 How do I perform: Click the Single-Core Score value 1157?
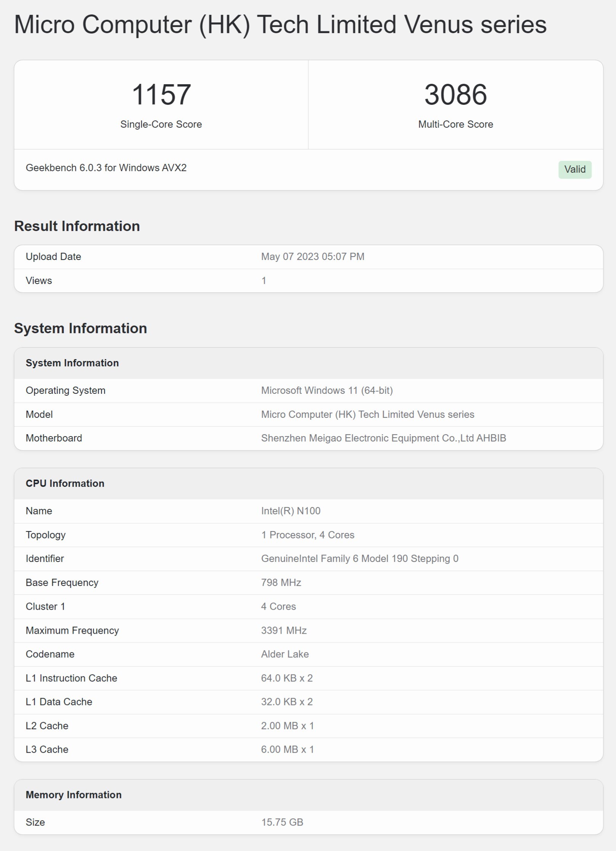point(161,95)
